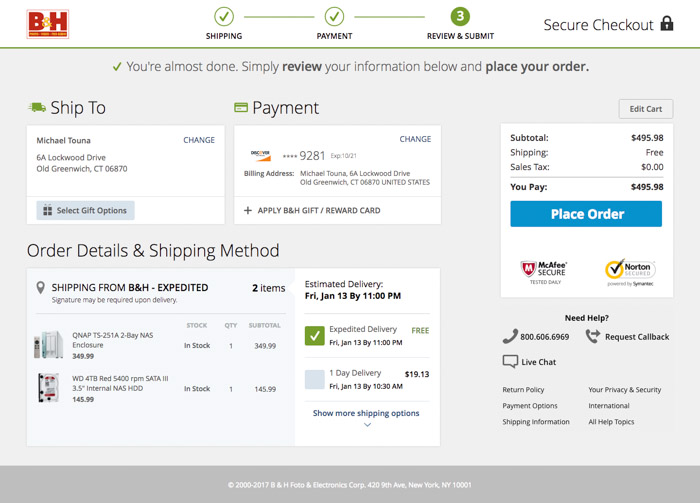Image resolution: width=700 pixels, height=503 pixels.
Task: Open Live Chat link
Action: pos(538,362)
